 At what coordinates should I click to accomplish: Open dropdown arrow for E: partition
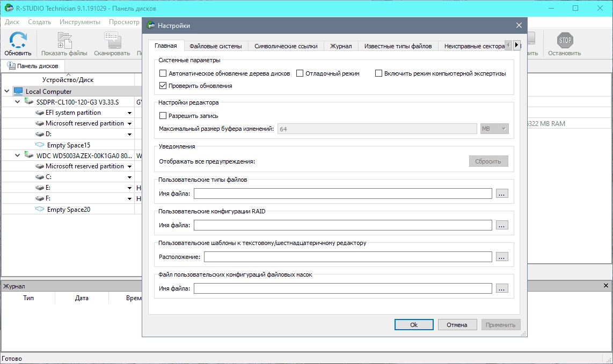click(x=129, y=188)
